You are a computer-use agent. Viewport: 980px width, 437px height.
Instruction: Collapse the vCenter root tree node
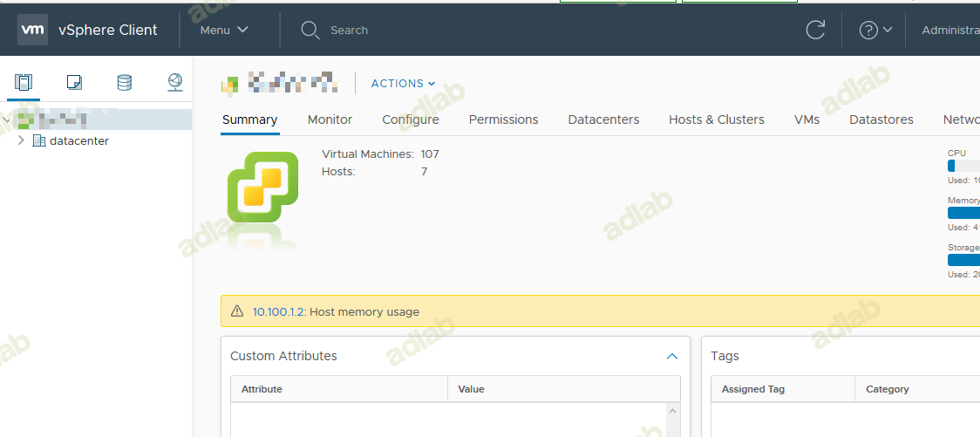7,119
